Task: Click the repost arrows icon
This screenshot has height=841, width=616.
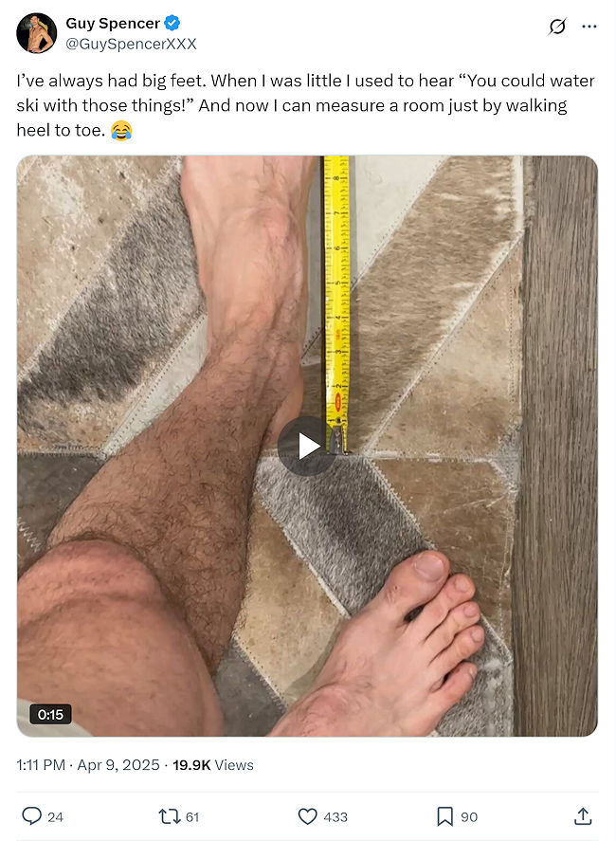Action: pyautogui.click(x=169, y=816)
